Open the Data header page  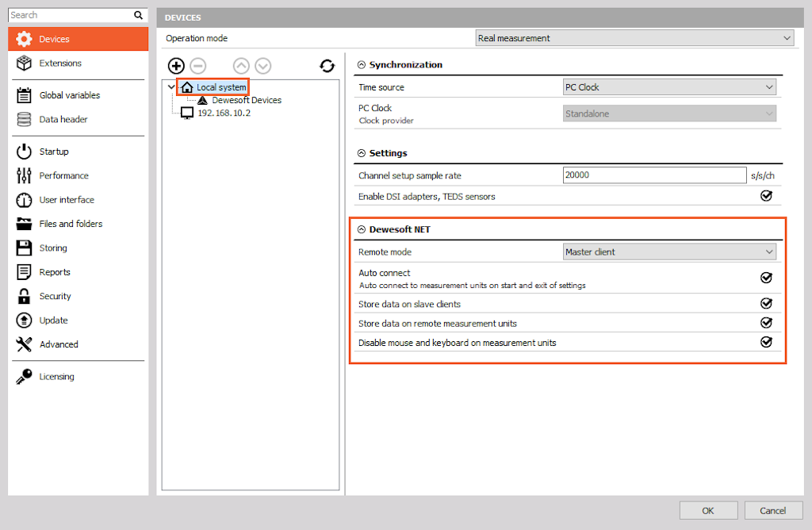(x=79, y=119)
